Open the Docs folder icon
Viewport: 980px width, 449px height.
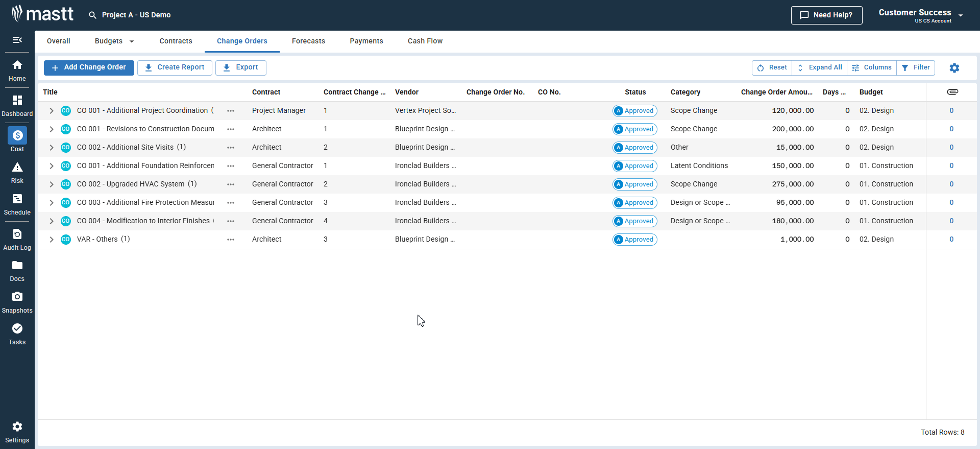point(17,271)
